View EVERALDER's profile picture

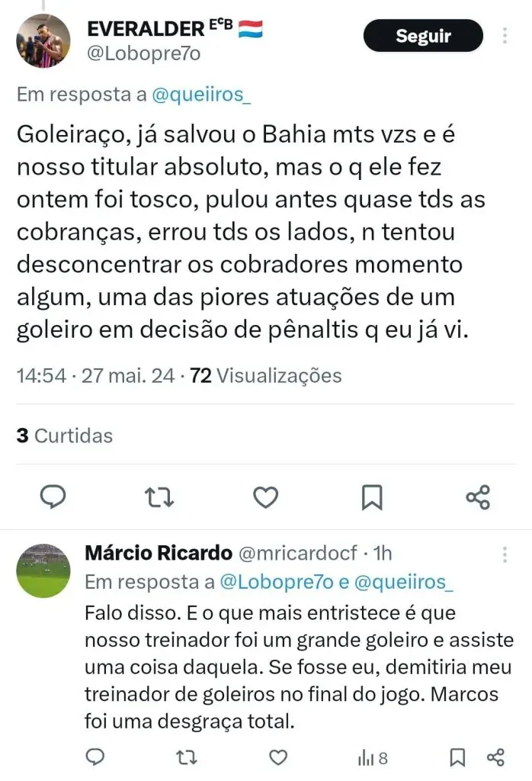43,40
